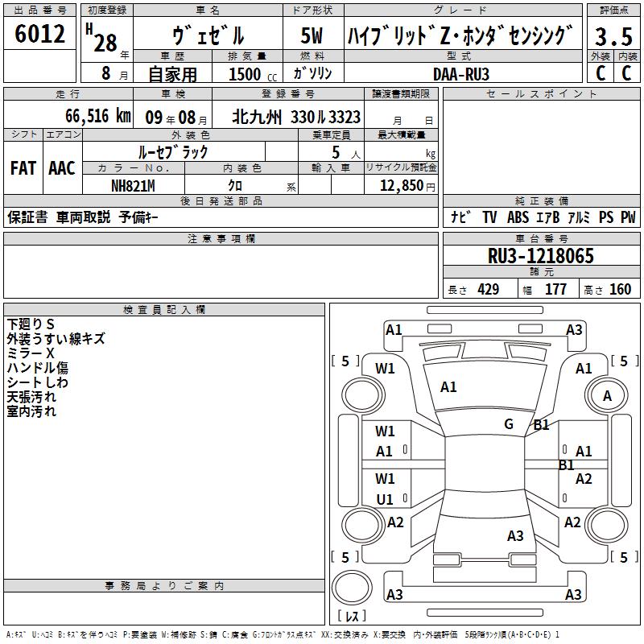Select ナビ in genuine equipment
The height and width of the screenshot is (644, 644).
click(460, 217)
